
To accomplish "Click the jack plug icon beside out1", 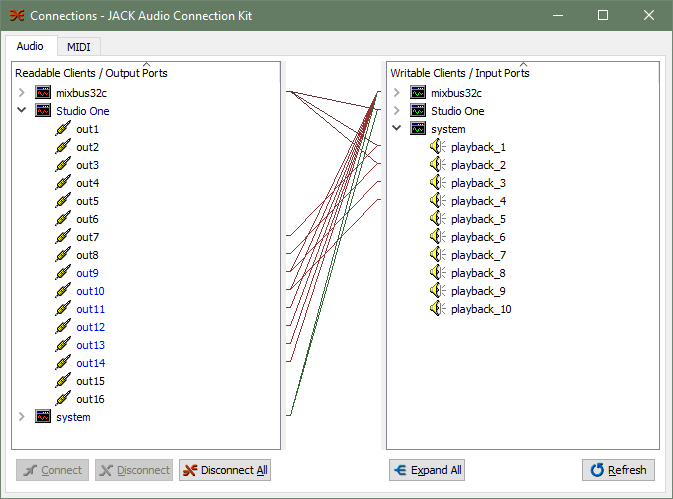I will 63,129.
